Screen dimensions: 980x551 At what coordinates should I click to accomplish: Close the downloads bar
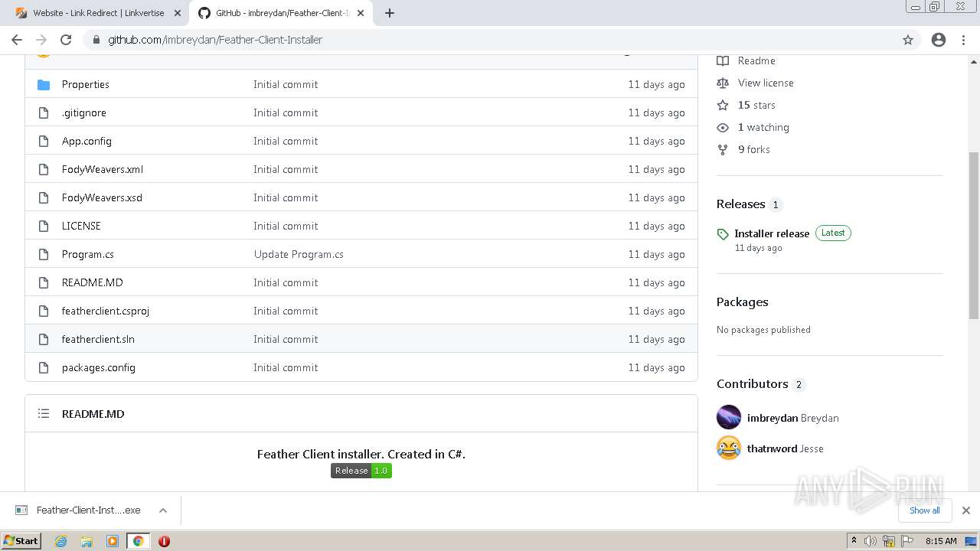coord(965,510)
